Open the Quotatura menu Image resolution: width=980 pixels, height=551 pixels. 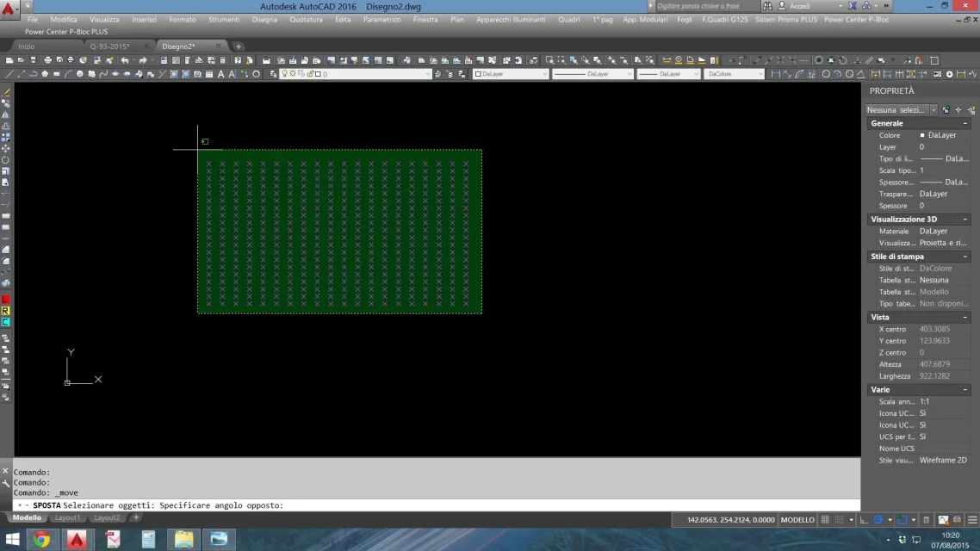tap(306, 19)
